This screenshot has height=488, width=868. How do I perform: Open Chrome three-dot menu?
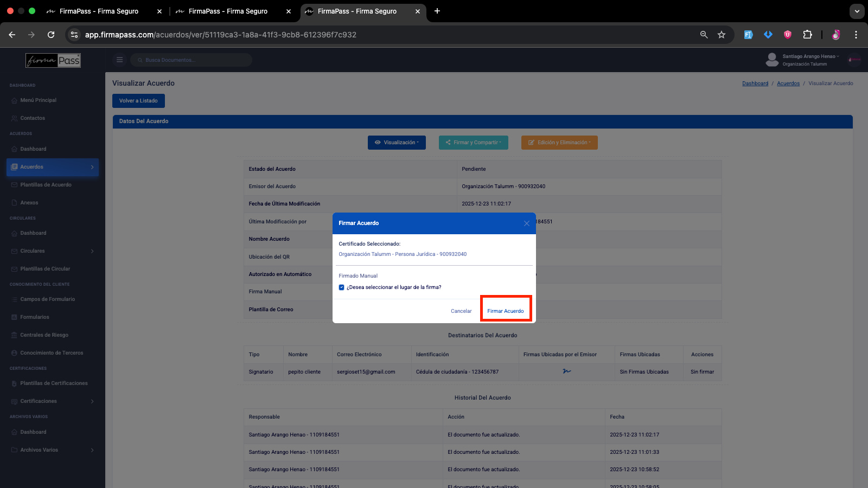(856, 35)
